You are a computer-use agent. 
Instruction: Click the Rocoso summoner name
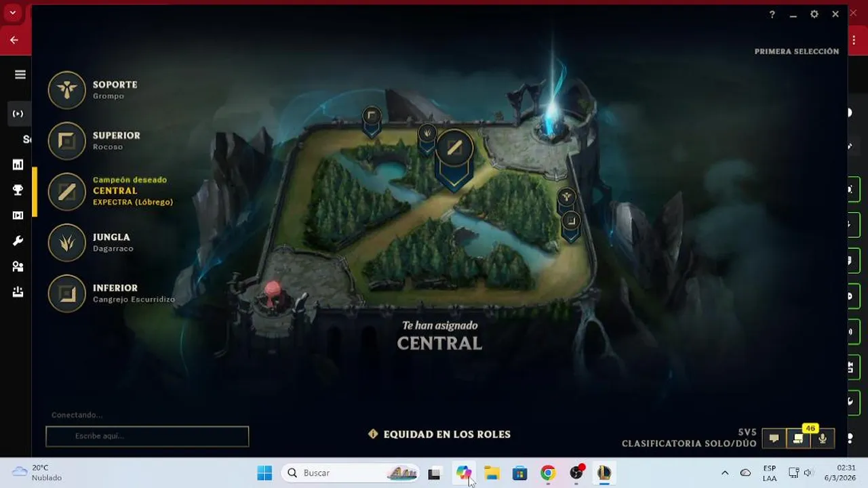108,147
